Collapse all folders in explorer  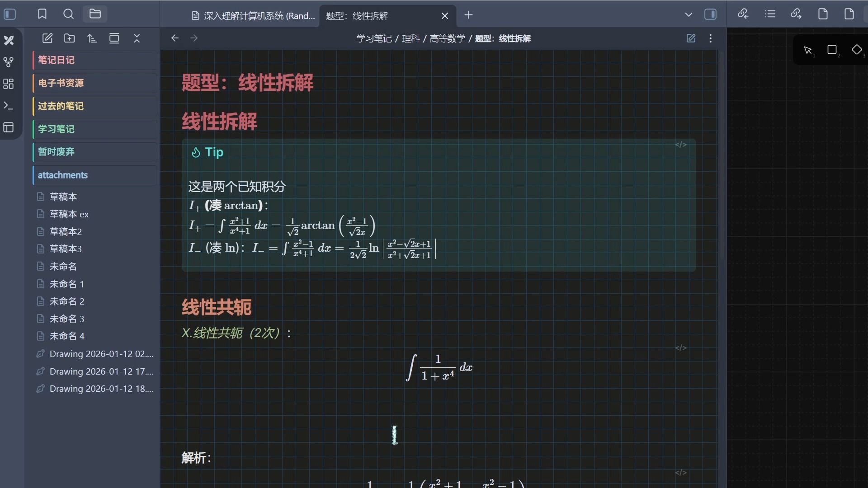(137, 38)
